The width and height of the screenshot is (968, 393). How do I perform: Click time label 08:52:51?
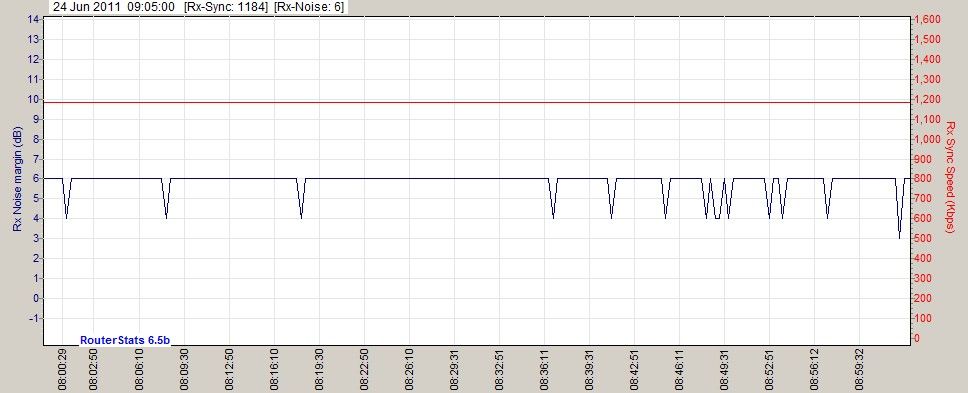click(x=769, y=371)
